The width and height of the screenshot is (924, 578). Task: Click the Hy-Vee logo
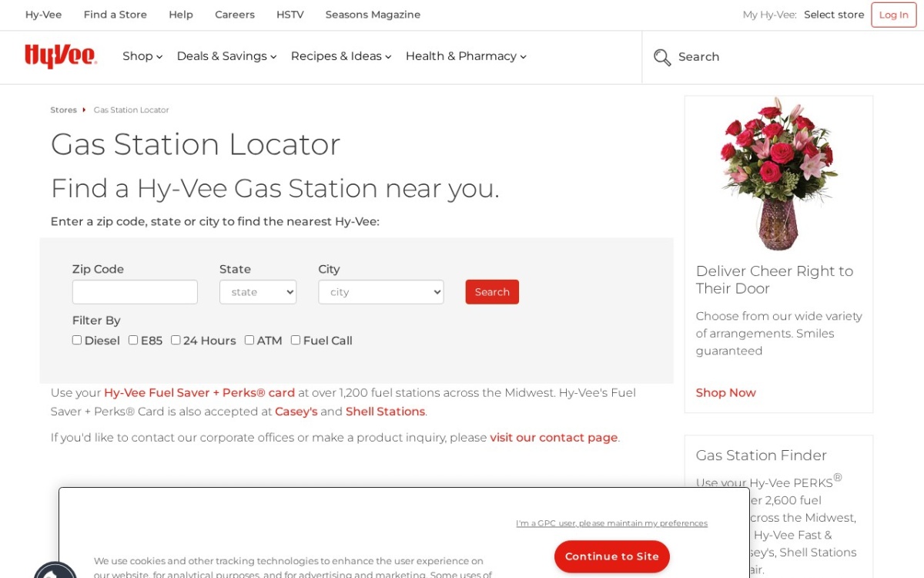click(x=61, y=56)
